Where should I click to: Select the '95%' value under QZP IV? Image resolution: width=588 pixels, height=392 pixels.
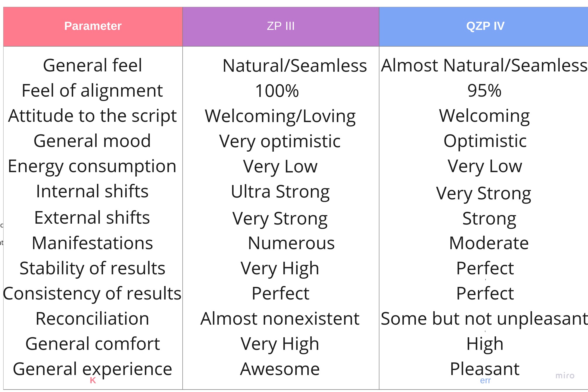pos(484,90)
